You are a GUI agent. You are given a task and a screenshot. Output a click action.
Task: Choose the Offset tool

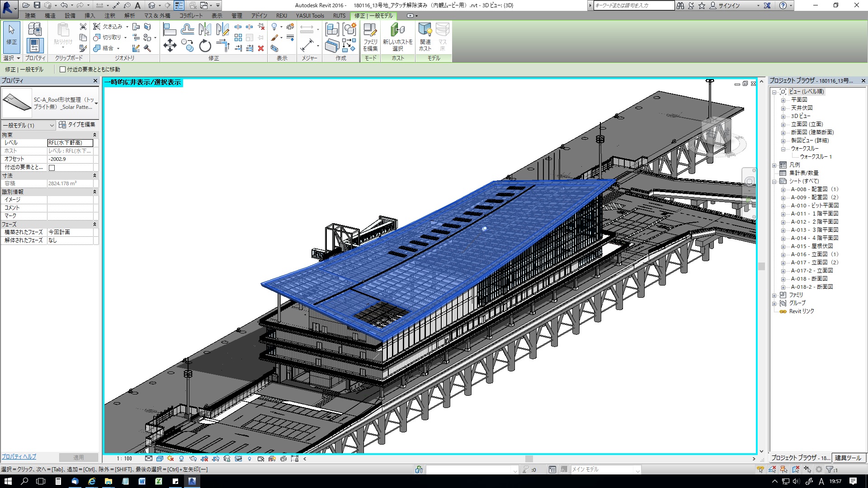[187, 30]
